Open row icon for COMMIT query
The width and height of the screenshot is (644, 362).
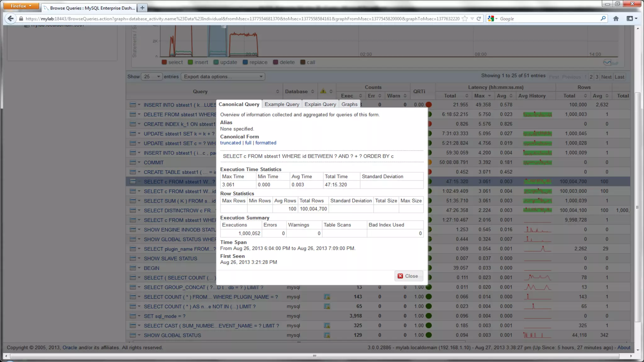(133, 162)
